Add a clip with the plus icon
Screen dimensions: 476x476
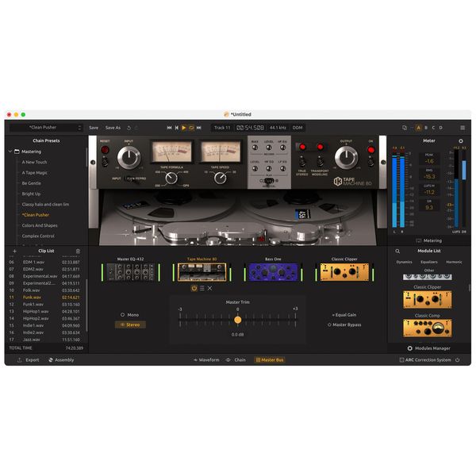click(14, 251)
